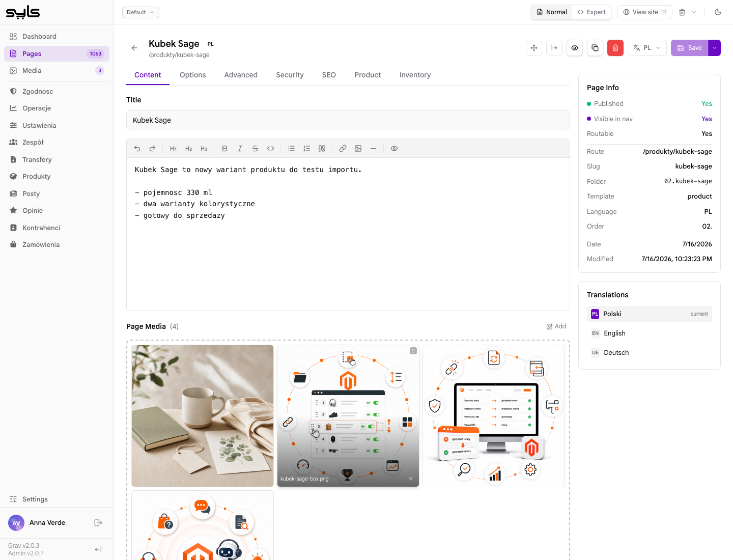Duplicate the page with the copy icon
This screenshot has width=733, height=560.
click(595, 48)
